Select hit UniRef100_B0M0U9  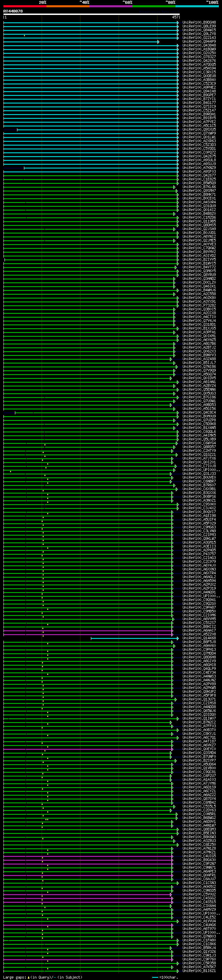tap(199, 416)
